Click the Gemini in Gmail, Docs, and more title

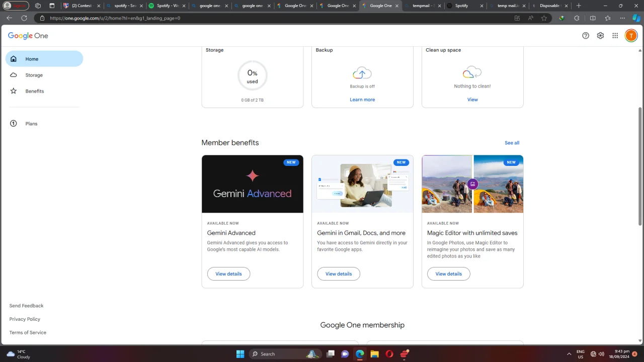361,233
